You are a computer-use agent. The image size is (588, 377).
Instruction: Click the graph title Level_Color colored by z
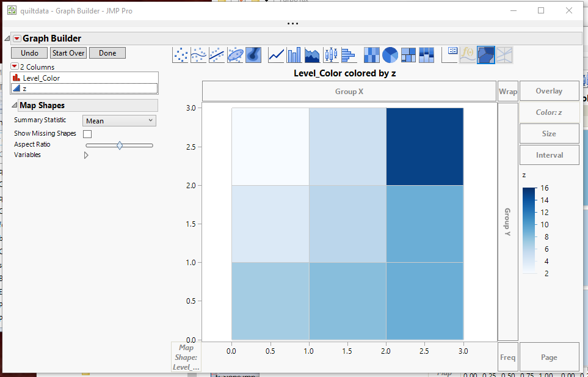pos(344,73)
